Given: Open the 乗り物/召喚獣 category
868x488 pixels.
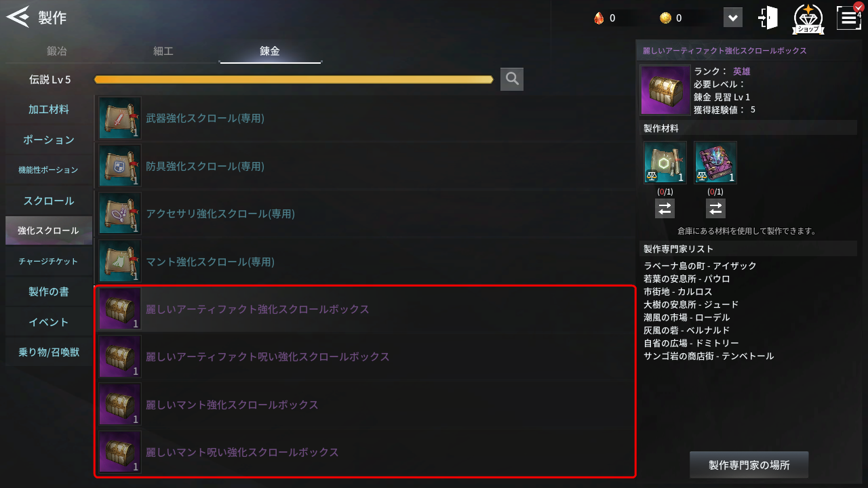Looking at the screenshot, I should point(49,352).
